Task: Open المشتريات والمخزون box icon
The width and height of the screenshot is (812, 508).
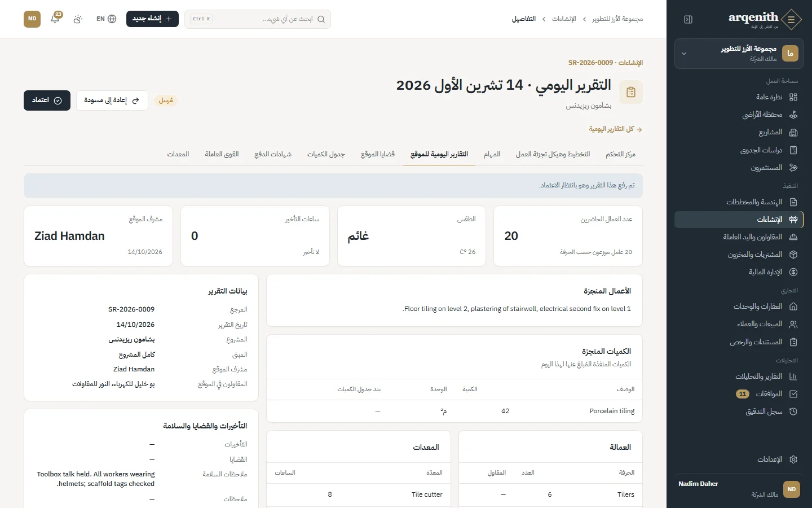Action: pyautogui.click(x=793, y=255)
